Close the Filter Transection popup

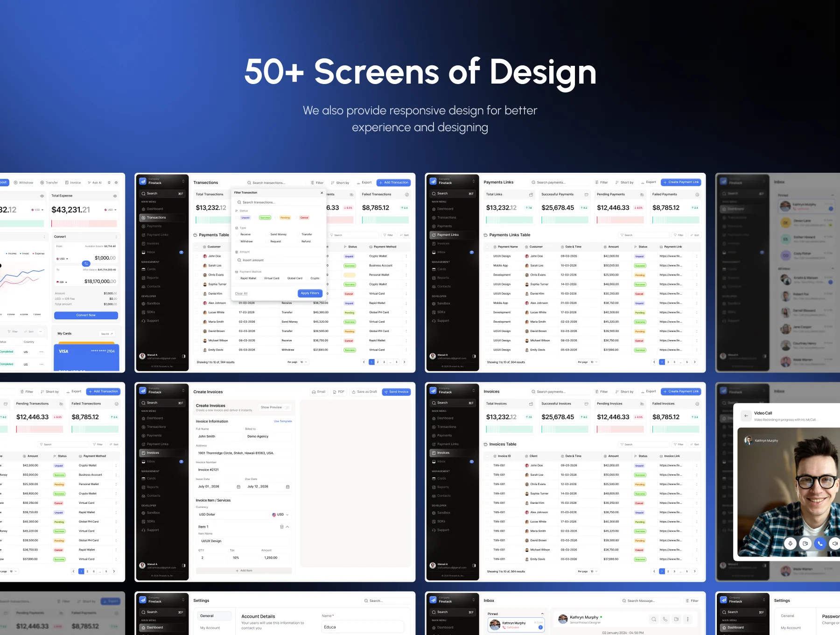pos(322,193)
